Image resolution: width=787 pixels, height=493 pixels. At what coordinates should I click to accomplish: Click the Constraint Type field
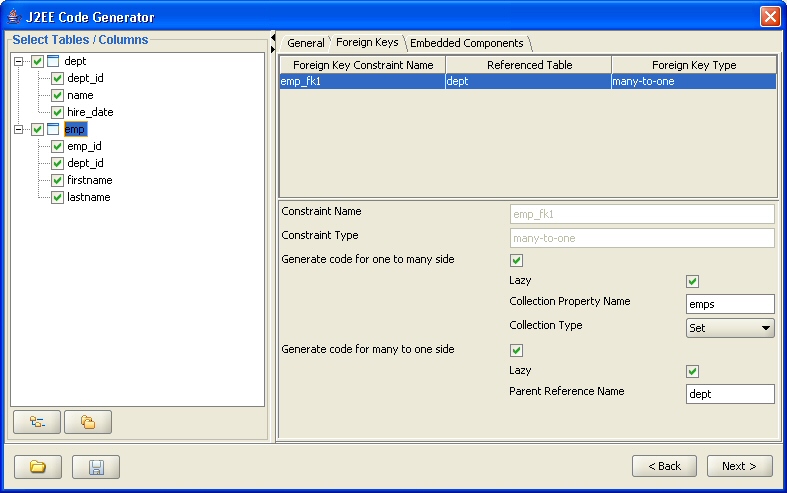click(x=642, y=238)
